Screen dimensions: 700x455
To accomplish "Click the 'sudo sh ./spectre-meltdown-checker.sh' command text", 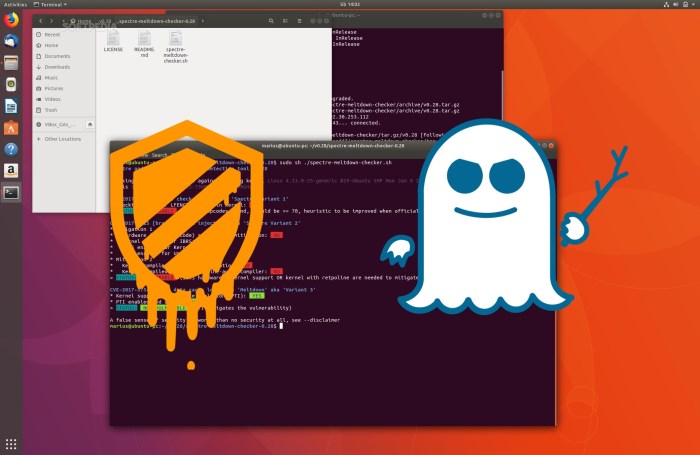I will click(x=335, y=163).
